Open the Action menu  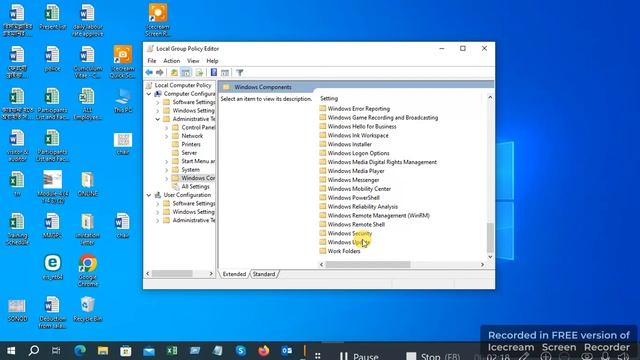(x=171, y=61)
